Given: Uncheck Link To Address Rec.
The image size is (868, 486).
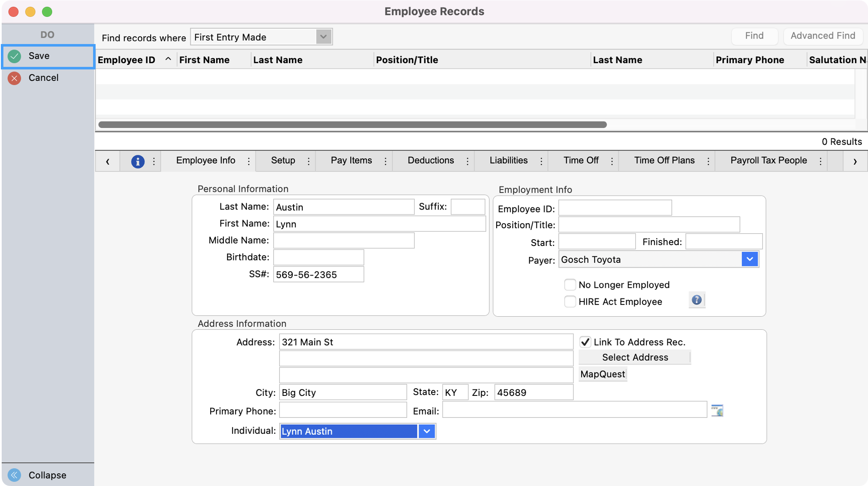Looking at the screenshot, I should click(585, 342).
